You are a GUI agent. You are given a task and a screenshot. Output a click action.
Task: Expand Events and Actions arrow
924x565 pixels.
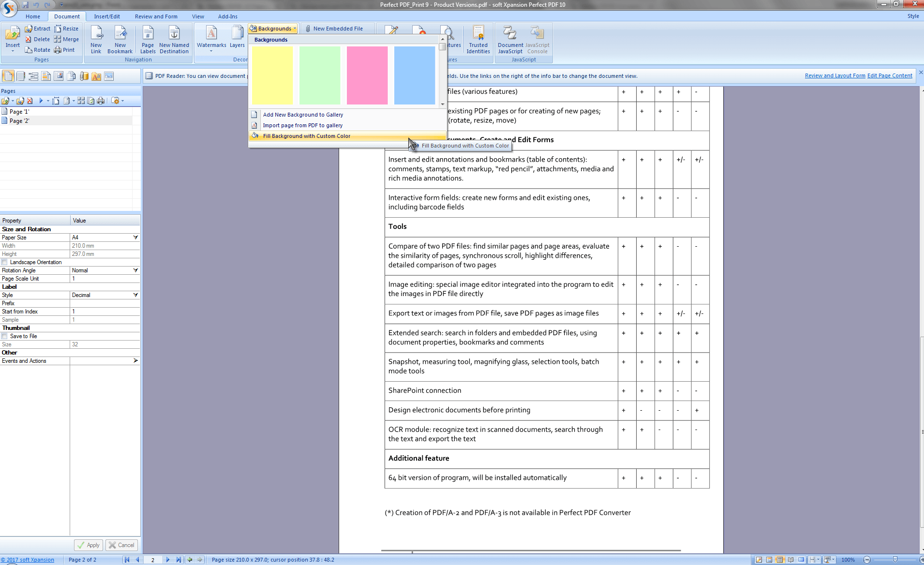pos(135,361)
